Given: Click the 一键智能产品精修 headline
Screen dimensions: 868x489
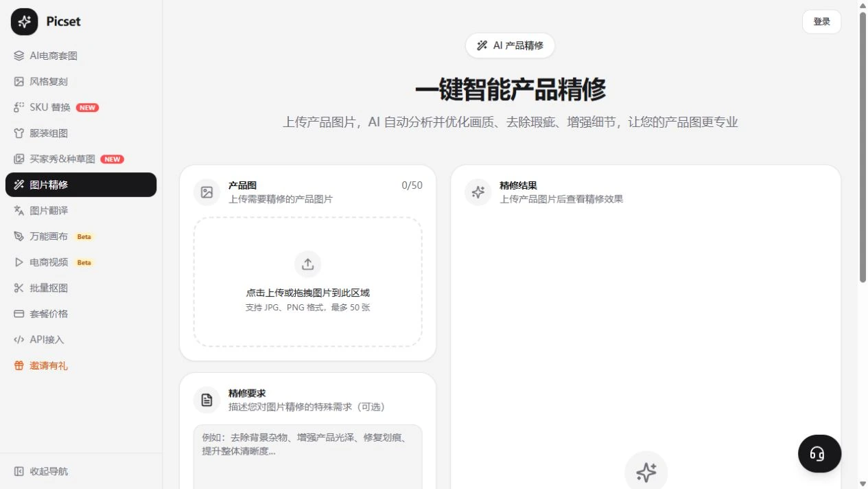Looking at the screenshot, I should [510, 90].
